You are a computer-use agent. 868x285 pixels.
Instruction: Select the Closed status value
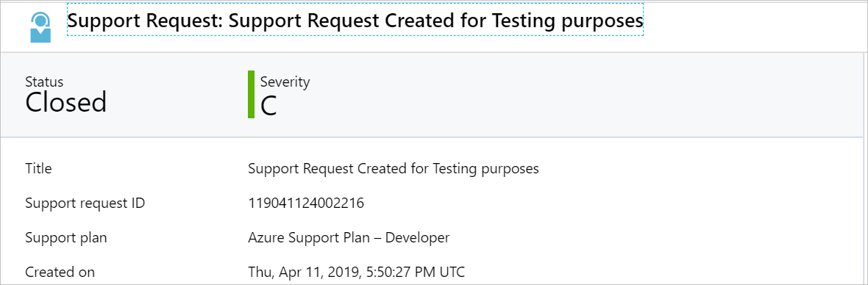pos(66,104)
